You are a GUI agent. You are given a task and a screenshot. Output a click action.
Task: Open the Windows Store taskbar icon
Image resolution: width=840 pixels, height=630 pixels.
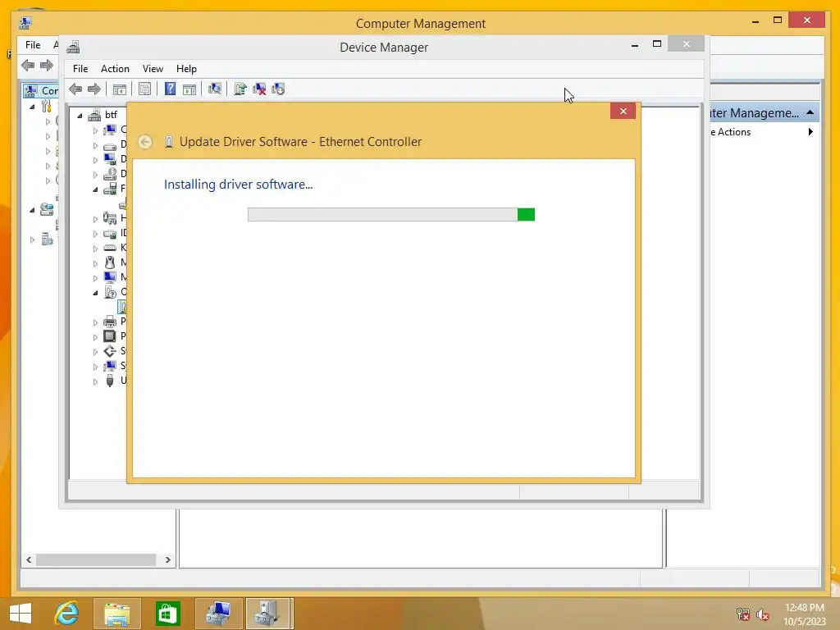point(167,614)
